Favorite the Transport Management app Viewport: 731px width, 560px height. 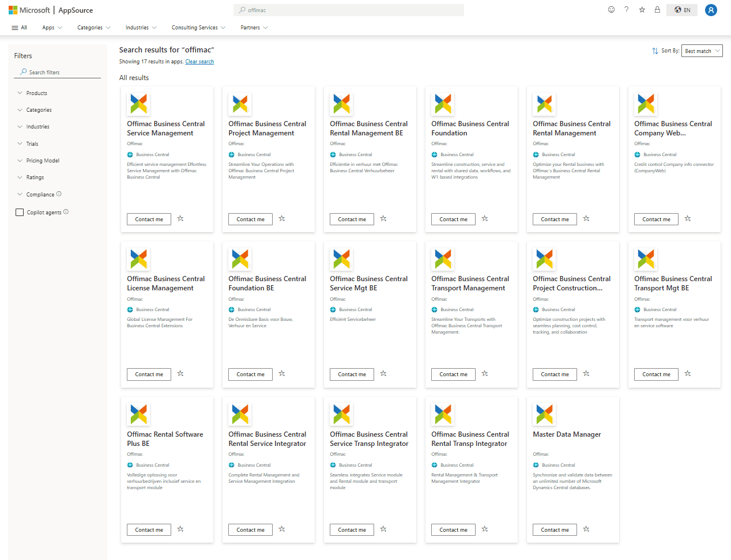click(x=485, y=373)
